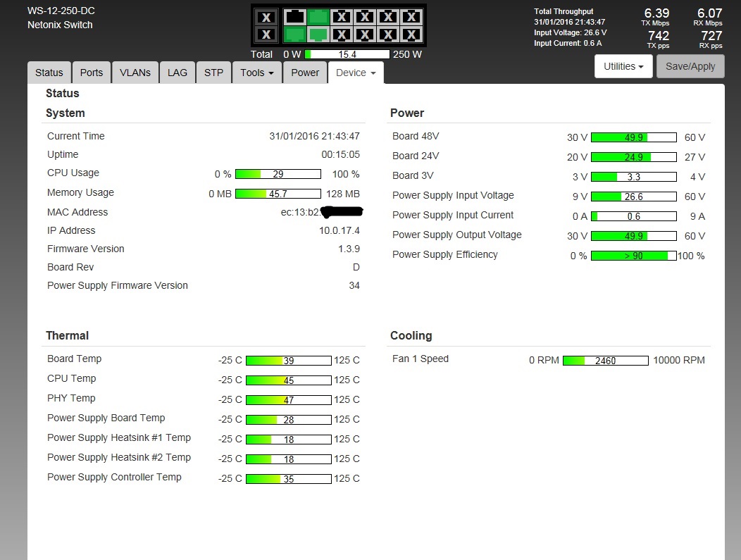Select the last X-marked port in top row
This screenshot has width=741, height=560.
[411, 17]
